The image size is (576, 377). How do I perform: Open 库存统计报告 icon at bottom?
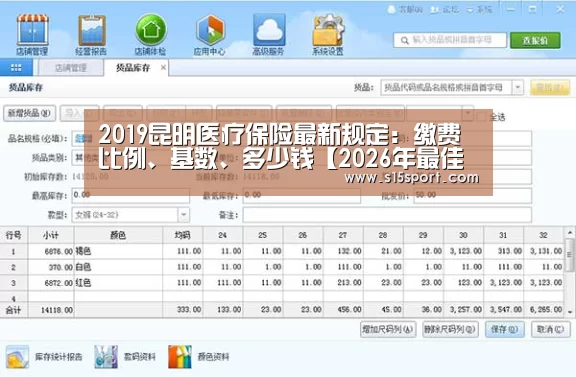click(17, 356)
